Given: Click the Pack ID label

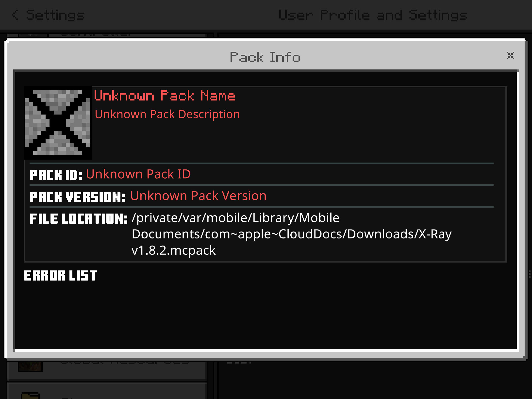Looking at the screenshot, I should pyautogui.click(x=56, y=175).
